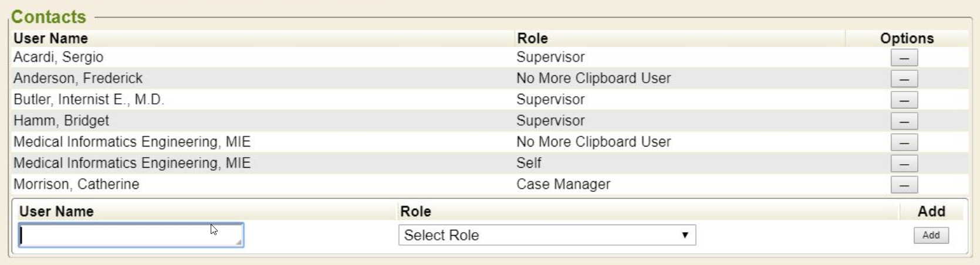The width and height of the screenshot is (980, 265).
Task: Click the Options column header
Action: click(x=907, y=38)
